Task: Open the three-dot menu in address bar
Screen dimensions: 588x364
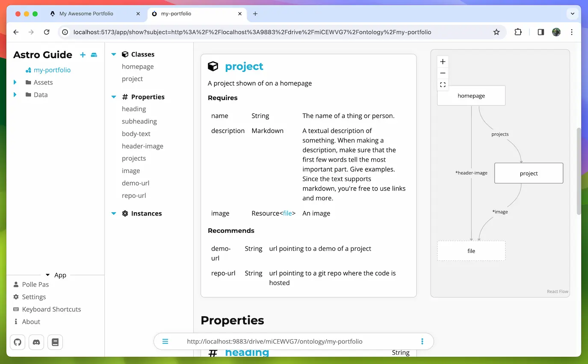Action: (422, 341)
